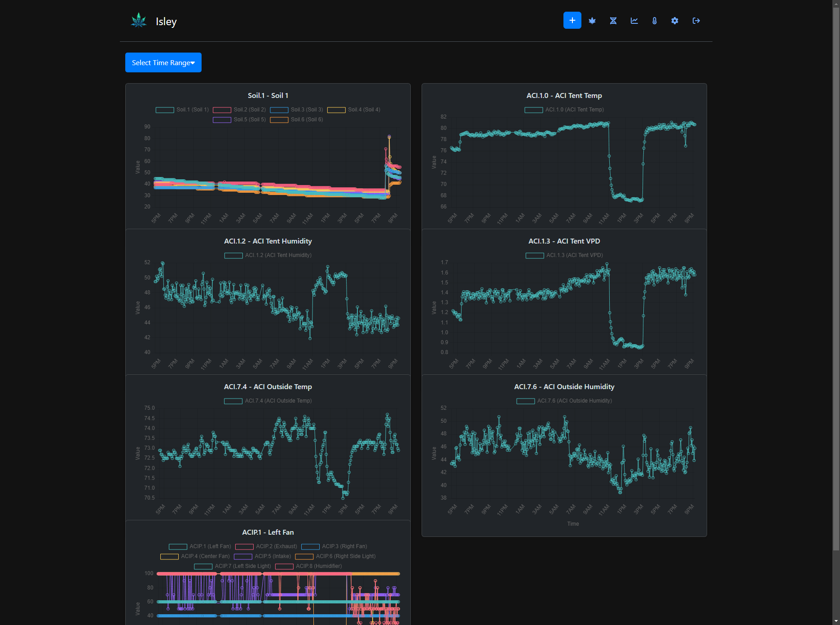Click the ACI.1.0 - ACI Tent Temp title
Viewport: 840px width, 625px height.
point(564,96)
